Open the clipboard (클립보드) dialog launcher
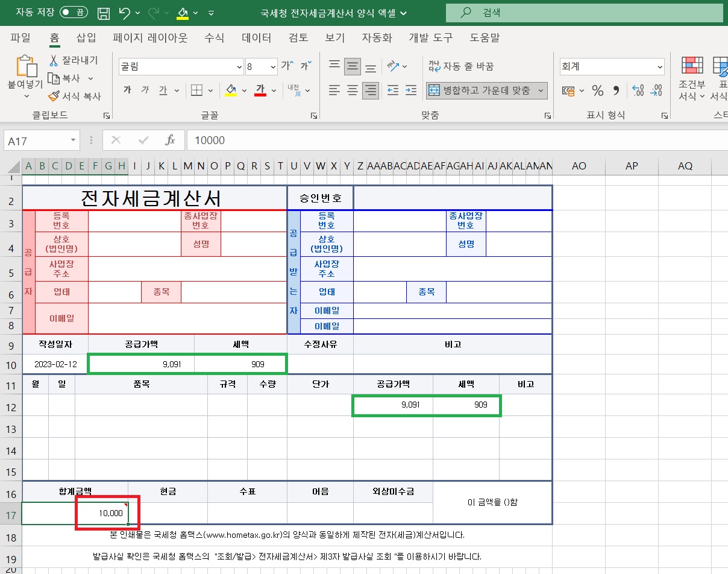728x574 pixels. point(107,115)
